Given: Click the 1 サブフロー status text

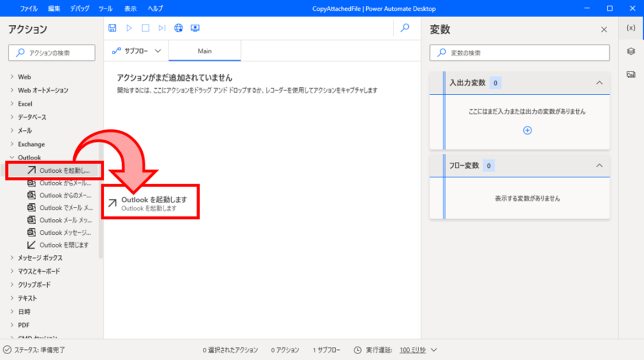Looking at the screenshot, I should [x=326, y=350].
